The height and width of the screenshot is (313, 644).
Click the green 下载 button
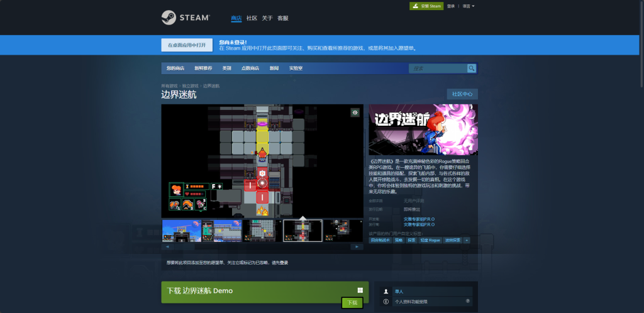(352, 303)
